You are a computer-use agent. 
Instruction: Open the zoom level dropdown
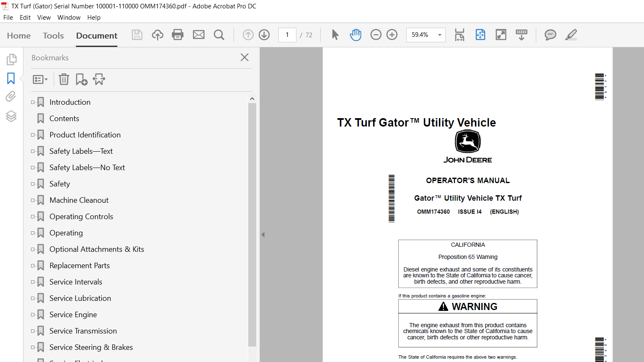pos(440,35)
